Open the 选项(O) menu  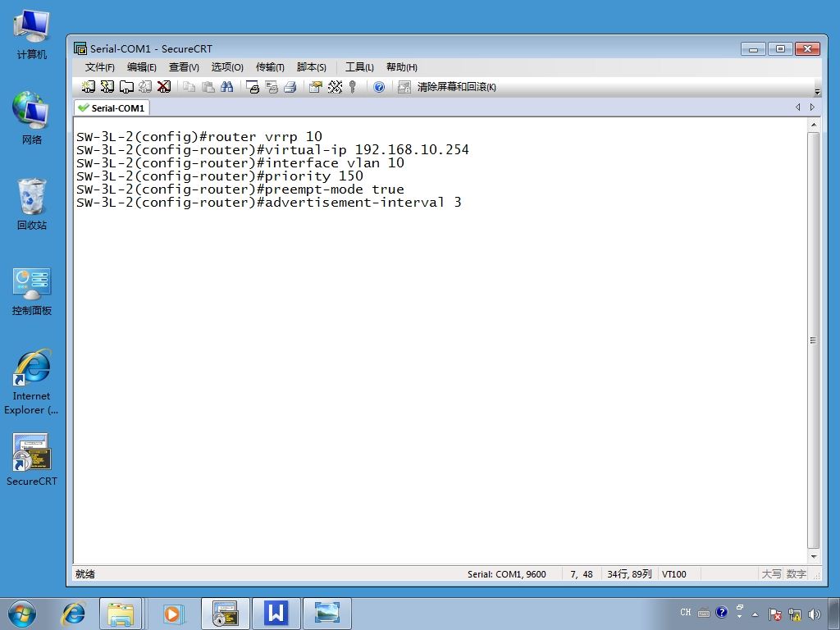[x=227, y=67]
